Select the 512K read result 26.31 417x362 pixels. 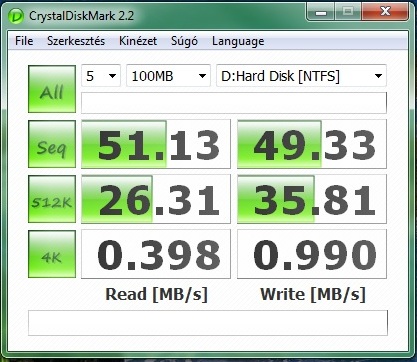(156, 199)
